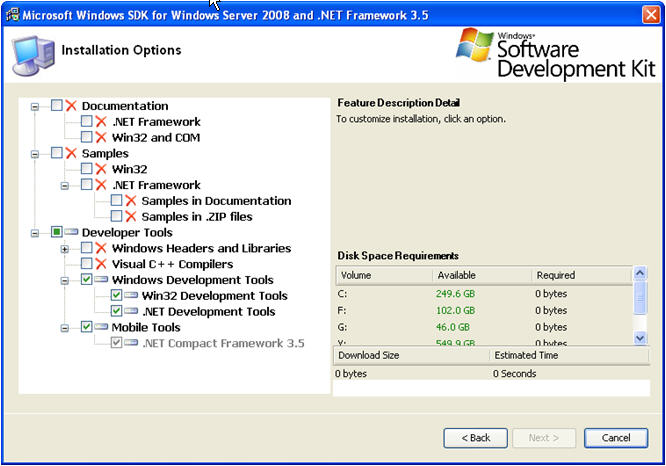This screenshot has width=666, height=466.
Task: Click red X icon beside Windows Headers and Libraries
Action: point(101,248)
